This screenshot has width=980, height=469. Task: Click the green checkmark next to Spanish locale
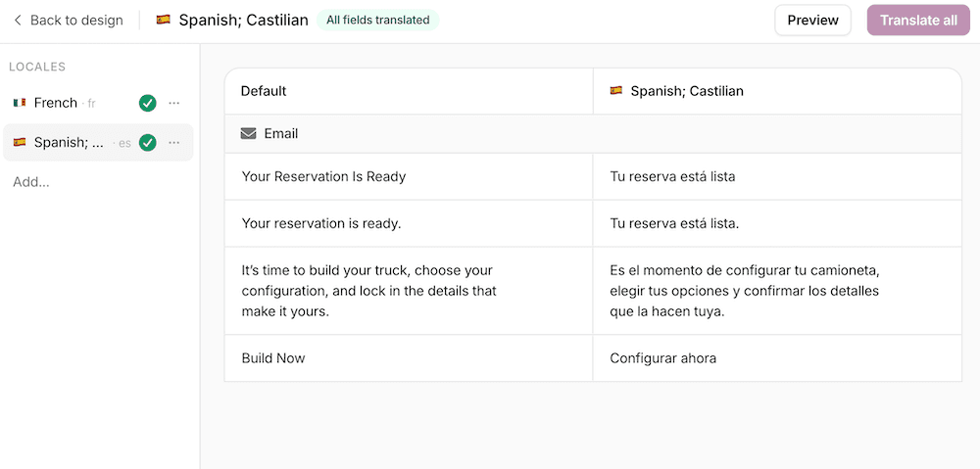(x=148, y=143)
